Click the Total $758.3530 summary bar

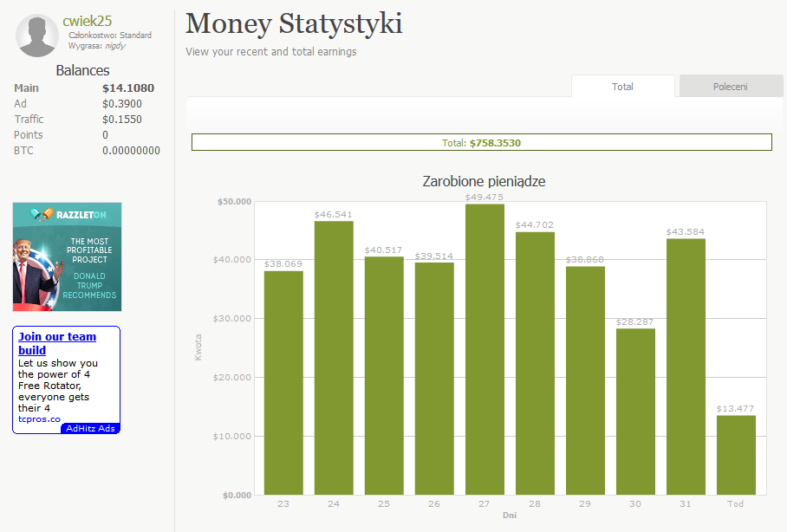[481, 143]
